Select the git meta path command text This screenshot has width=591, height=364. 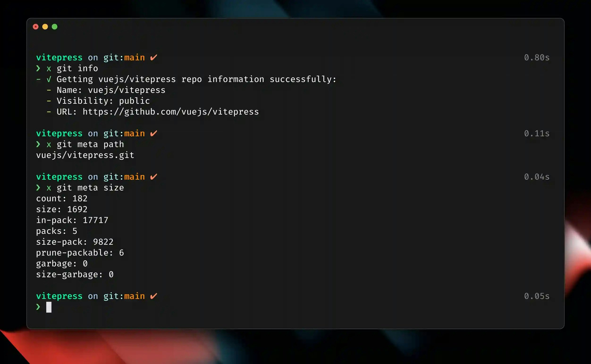90,144
